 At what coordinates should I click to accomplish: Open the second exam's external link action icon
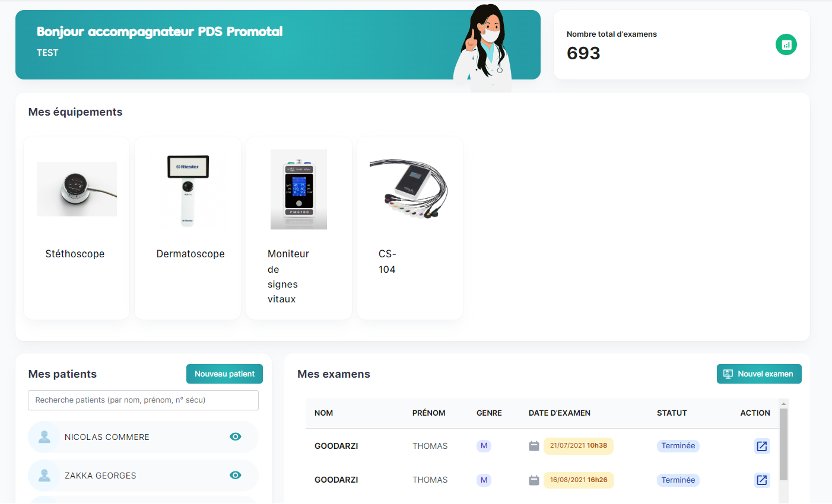click(x=762, y=480)
